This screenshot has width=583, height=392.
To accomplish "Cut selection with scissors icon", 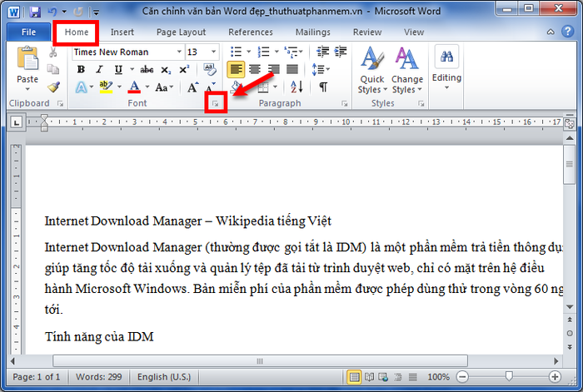I will [x=53, y=52].
